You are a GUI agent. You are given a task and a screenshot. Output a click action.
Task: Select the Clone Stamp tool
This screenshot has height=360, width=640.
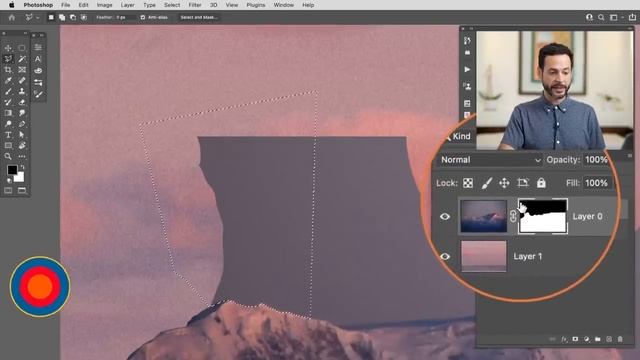pos(22,91)
